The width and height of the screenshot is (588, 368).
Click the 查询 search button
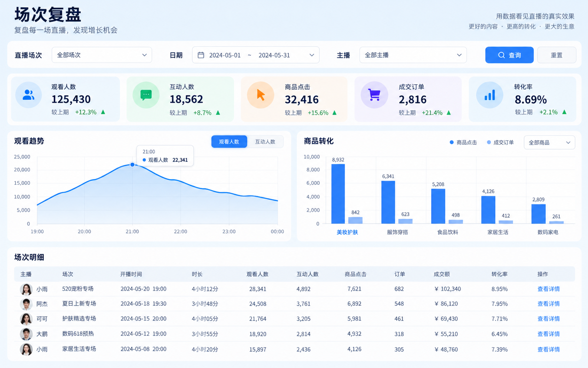click(509, 55)
